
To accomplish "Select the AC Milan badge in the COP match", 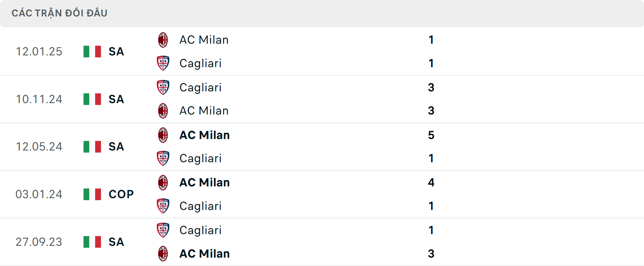I will point(163,182).
